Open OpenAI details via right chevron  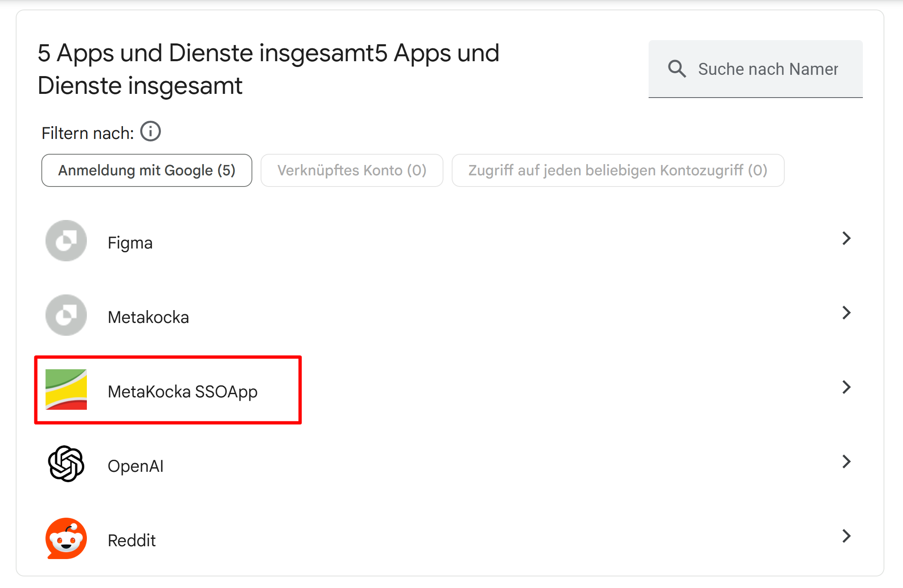pyautogui.click(x=846, y=461)
